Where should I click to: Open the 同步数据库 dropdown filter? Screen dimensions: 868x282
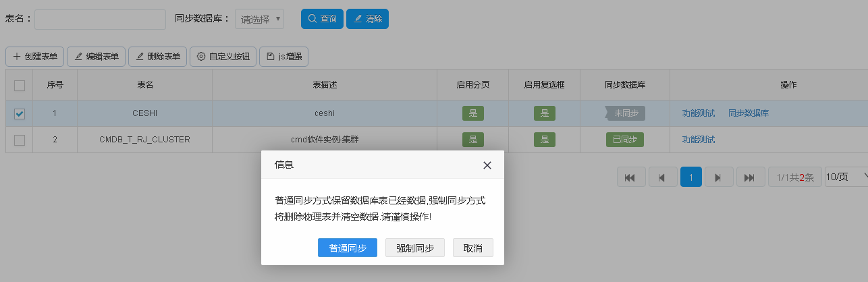pos(259,19)
